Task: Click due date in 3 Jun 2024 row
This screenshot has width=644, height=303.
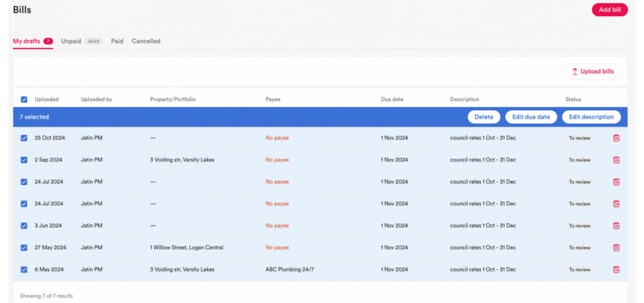Action: [394, 226]
